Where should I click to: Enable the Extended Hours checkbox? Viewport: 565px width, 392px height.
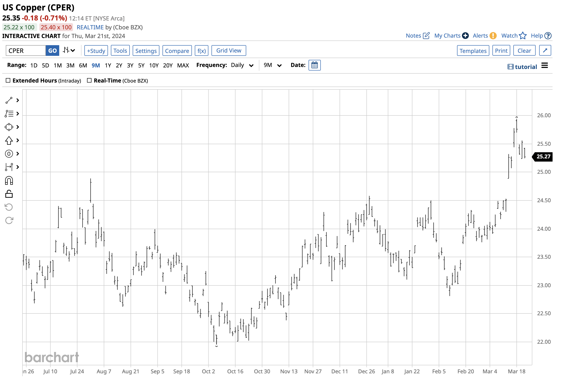(x=8, y=80)
